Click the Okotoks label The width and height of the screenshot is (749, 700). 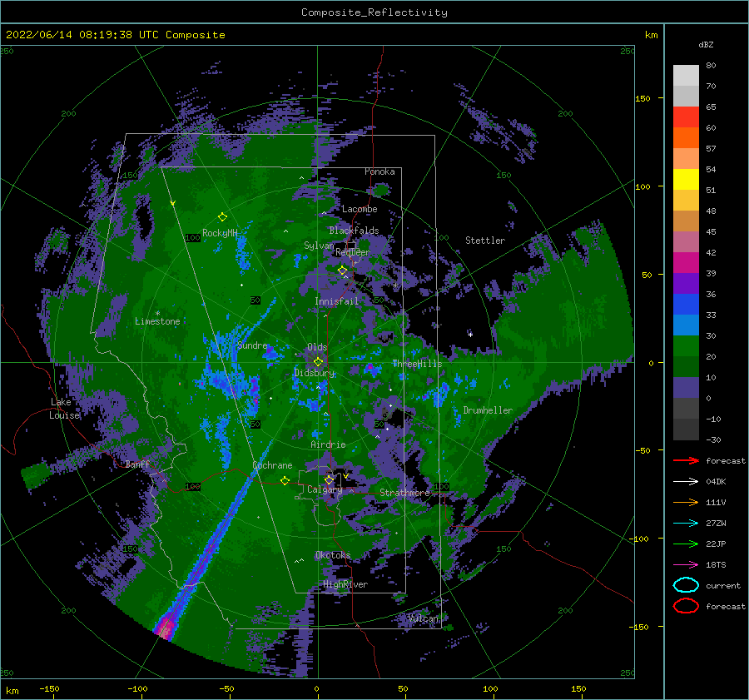click(333, 555)
